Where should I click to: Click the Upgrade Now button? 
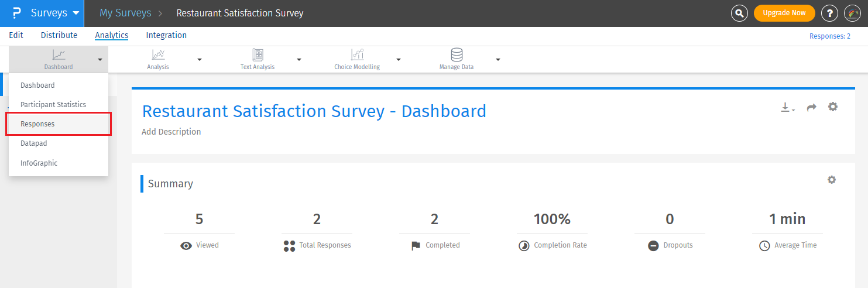[x=784, y=13]
